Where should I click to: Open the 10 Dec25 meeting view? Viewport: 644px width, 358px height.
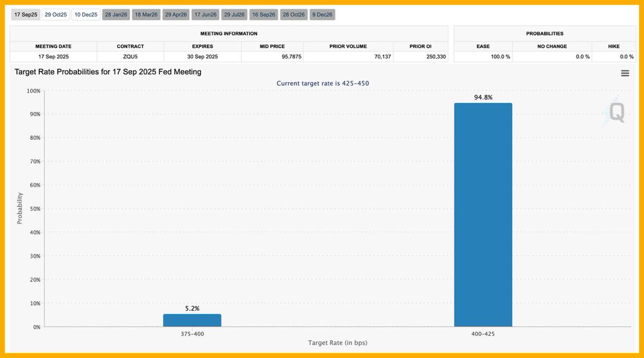pyautogui.click(x=85, y=14)
